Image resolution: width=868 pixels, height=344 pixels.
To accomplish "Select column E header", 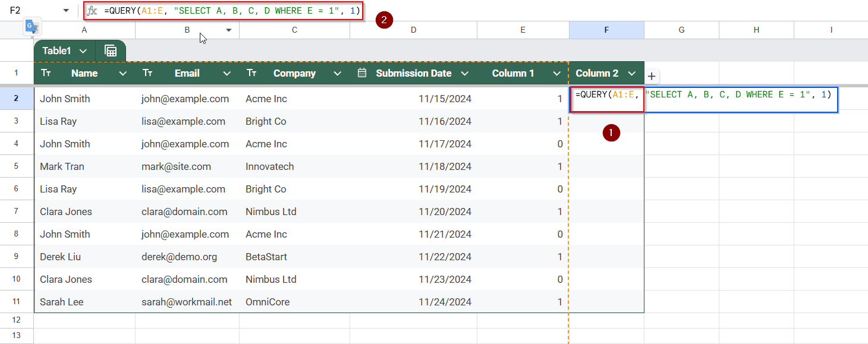I will tap(523, 30).
